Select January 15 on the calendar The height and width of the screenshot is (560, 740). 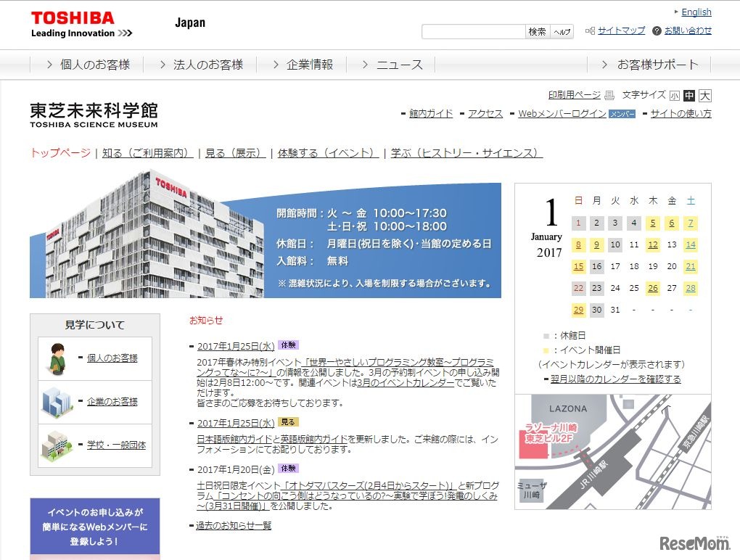[x=578, y=266]
